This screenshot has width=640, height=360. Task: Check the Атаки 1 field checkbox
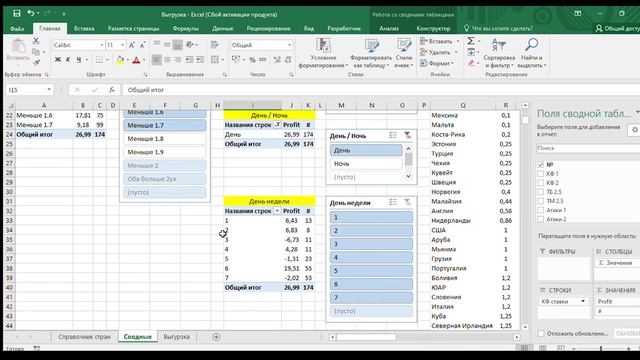(541, 210)
